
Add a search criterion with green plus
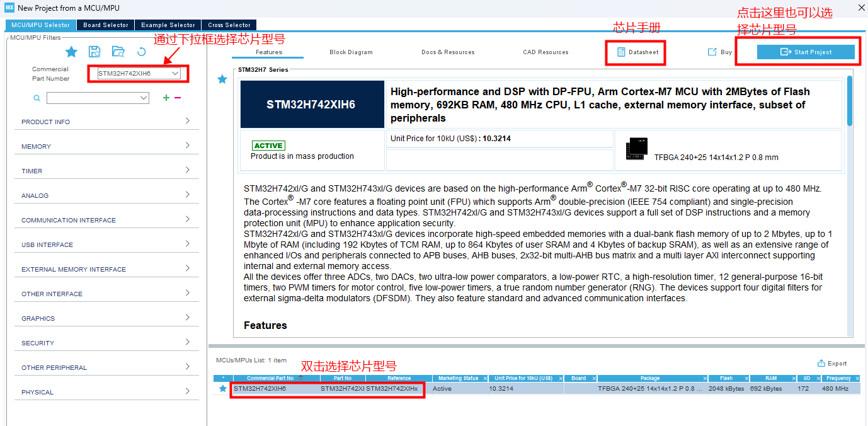click(x=166, y=98)
